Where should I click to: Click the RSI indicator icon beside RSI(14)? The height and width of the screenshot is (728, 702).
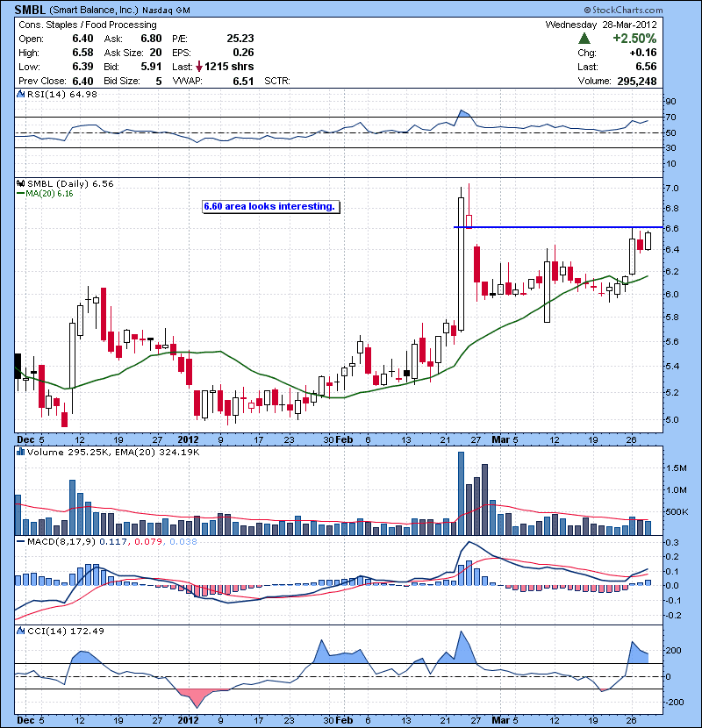[x=20, y=94]
